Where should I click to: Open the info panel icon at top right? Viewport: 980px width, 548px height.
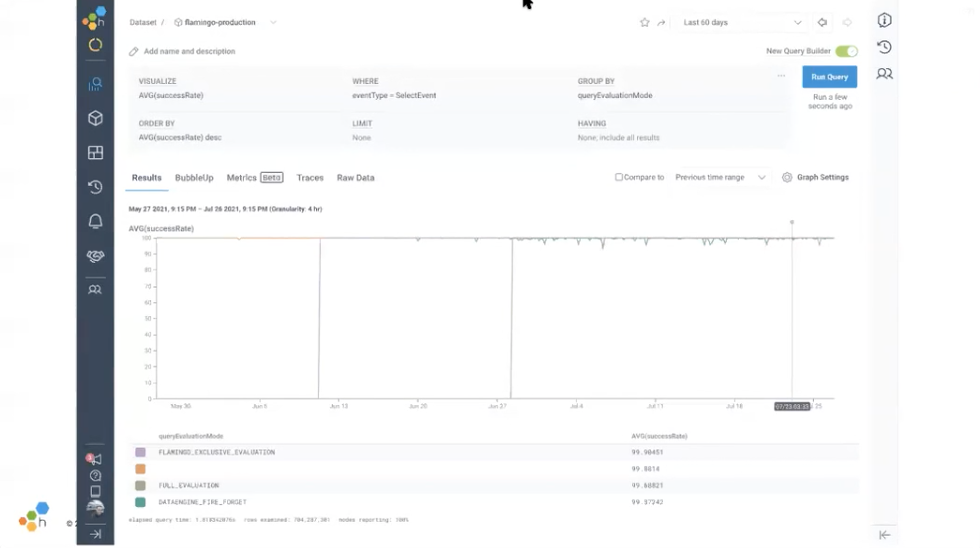tap(884, 20)
